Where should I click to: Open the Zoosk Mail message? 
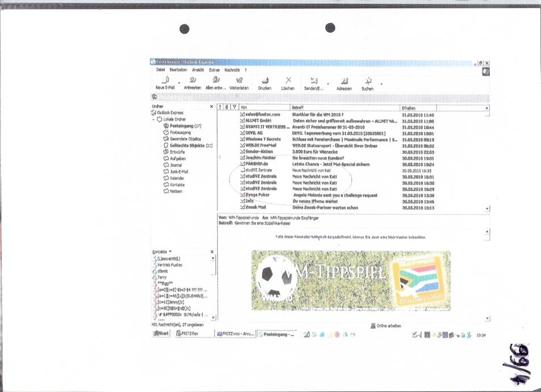point(337,208)
